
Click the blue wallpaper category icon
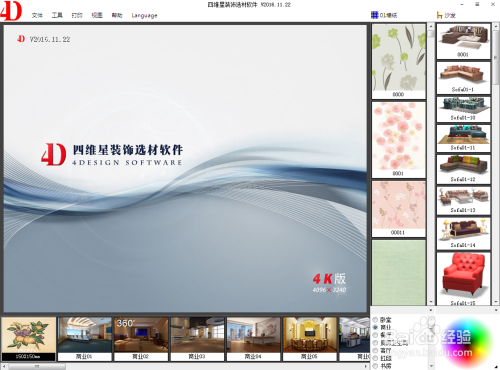point(374,15)
